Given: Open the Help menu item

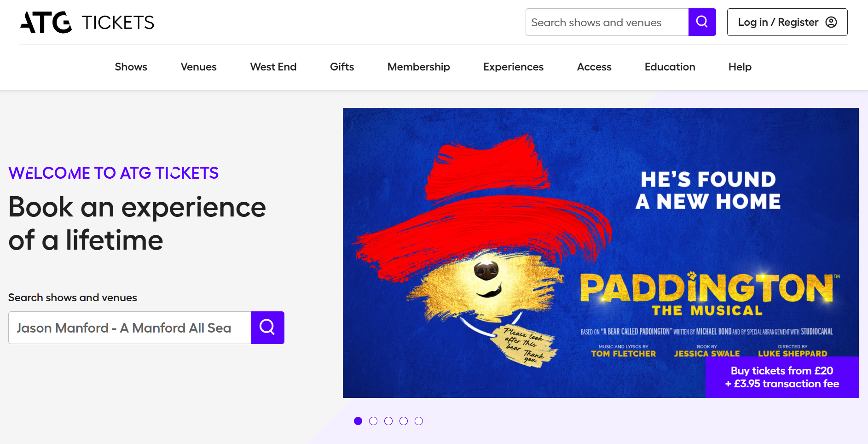Looking at the screenshot, I should click(x=740, y=67).
